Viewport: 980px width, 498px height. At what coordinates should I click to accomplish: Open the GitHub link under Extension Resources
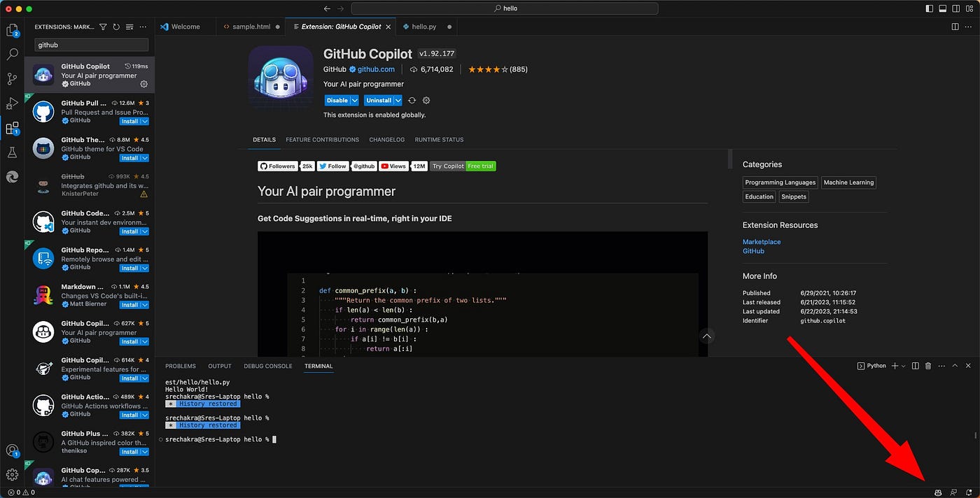(x=753, y=251)
